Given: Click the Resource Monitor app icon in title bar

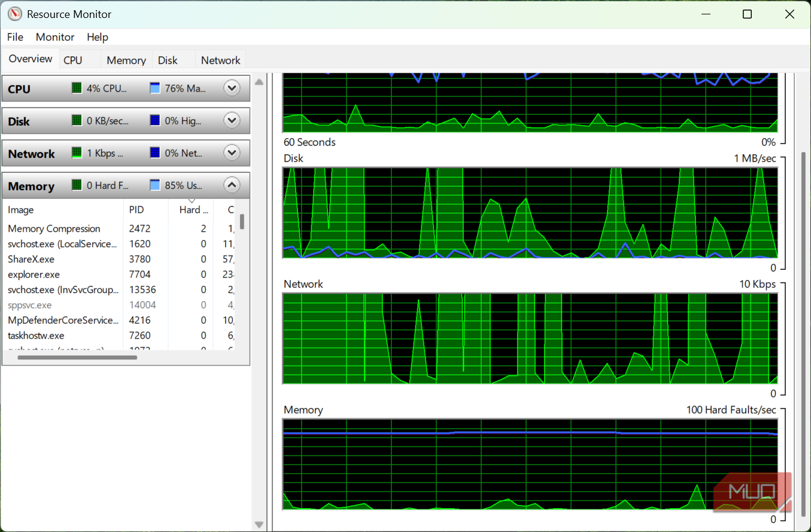Looking at the screenshot, I should pyautogui.click(x=15, y=14).
